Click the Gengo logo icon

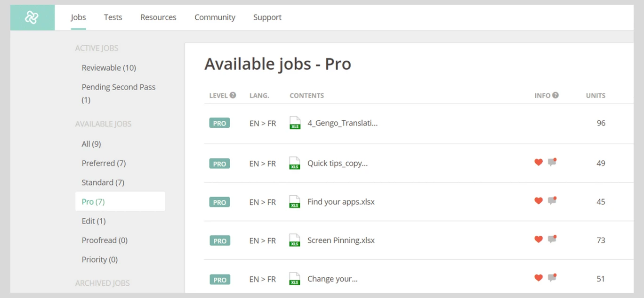tap(32, 17)
